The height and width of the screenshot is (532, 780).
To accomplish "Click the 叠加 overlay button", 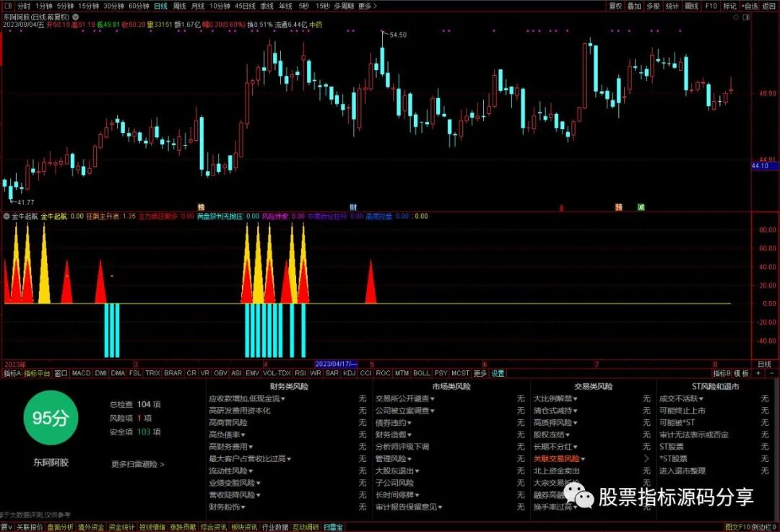I will (634, 6).
